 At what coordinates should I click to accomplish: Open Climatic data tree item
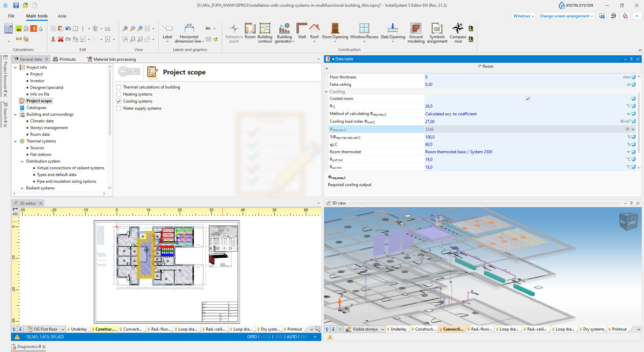(x=42, y=121)
